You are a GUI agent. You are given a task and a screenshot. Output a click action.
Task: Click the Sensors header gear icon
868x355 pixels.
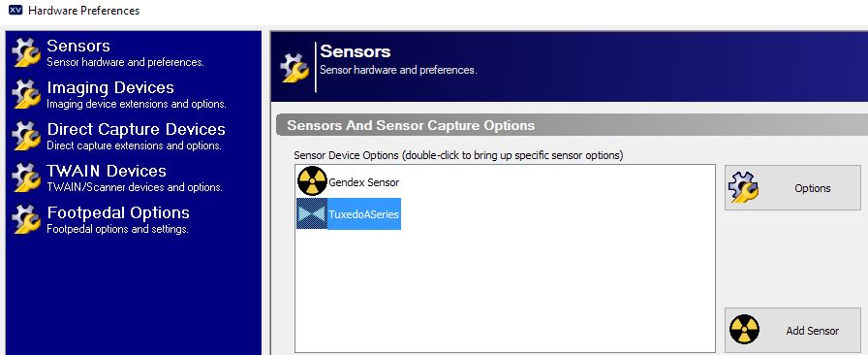coord(294,67)
